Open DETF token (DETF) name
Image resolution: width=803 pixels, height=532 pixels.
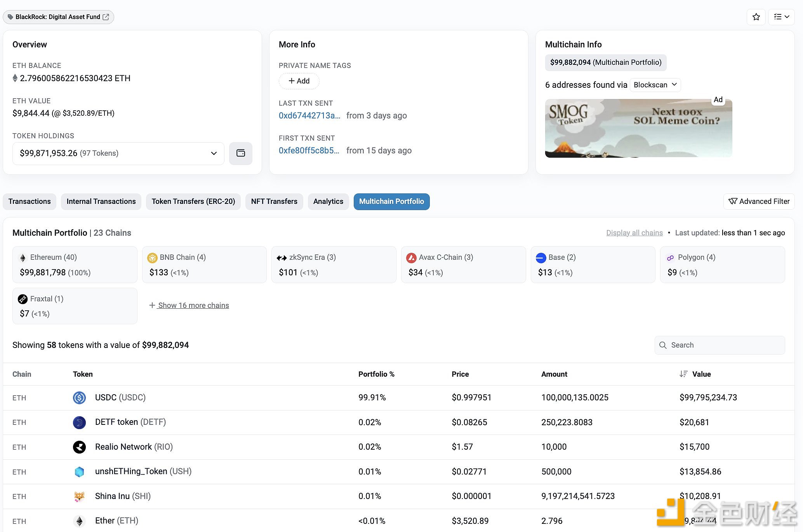tap(130, 422)
